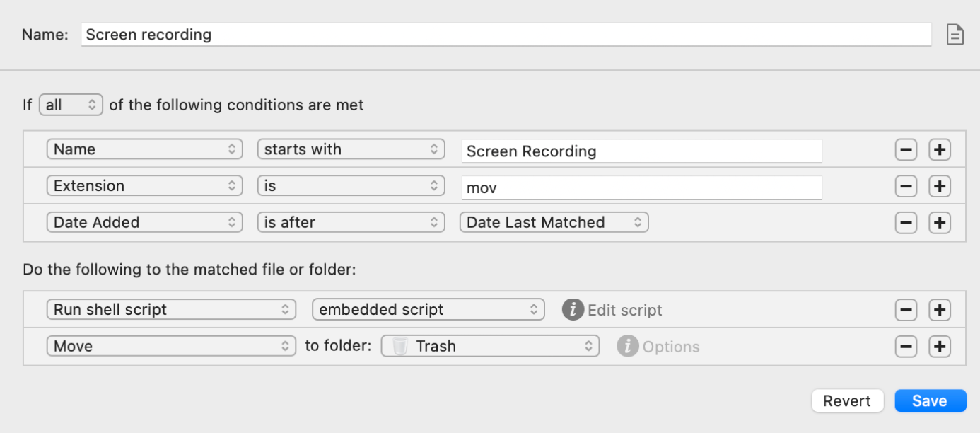Open the Date Added attribute dropdown
The image size is (980, 433).
point(144,222)
